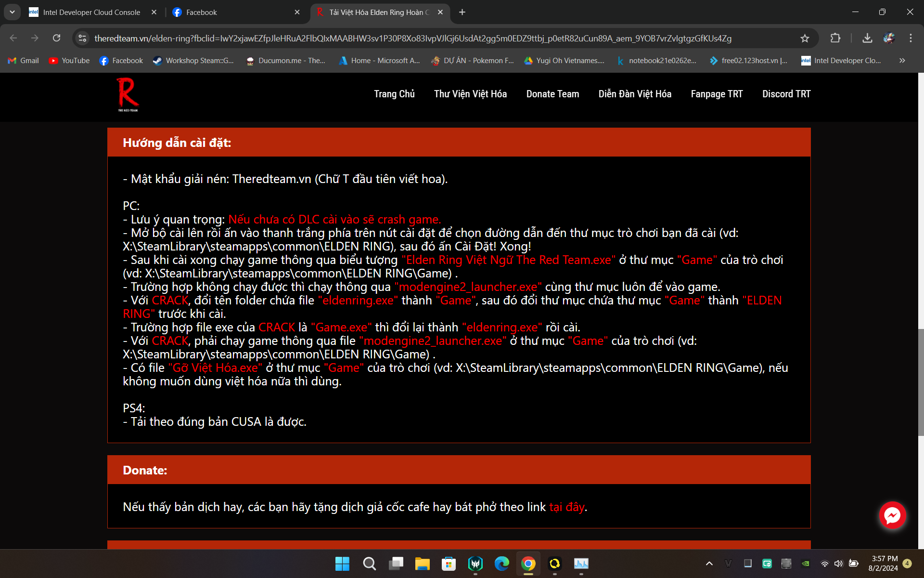
Task: Open clock and date panel
Action: [884, 564]
